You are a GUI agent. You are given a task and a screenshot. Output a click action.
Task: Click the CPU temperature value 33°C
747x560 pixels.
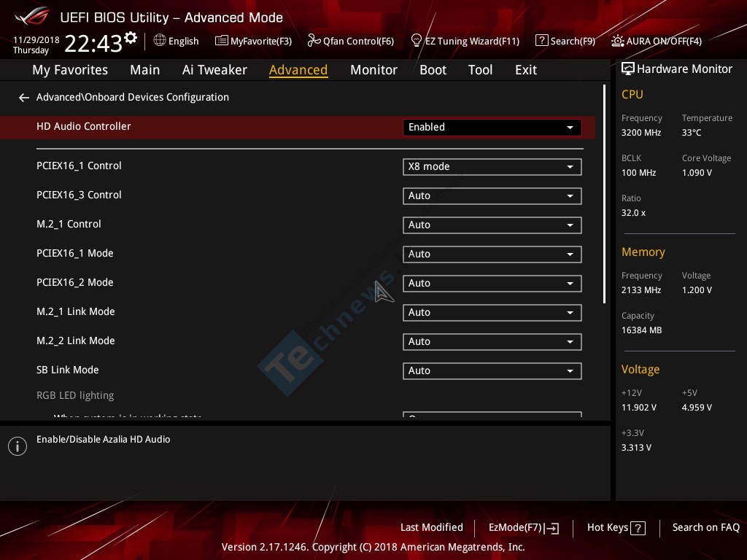[692, 133]
